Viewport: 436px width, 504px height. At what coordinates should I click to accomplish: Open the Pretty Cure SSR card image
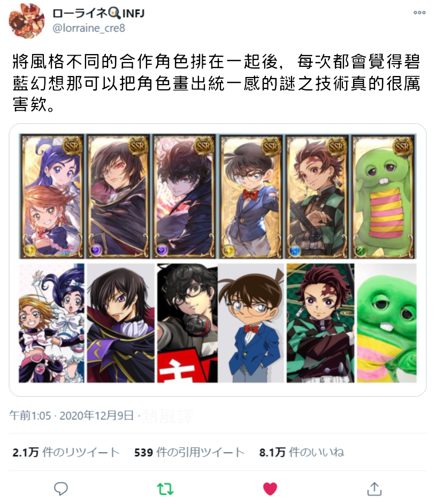point(52,196)
